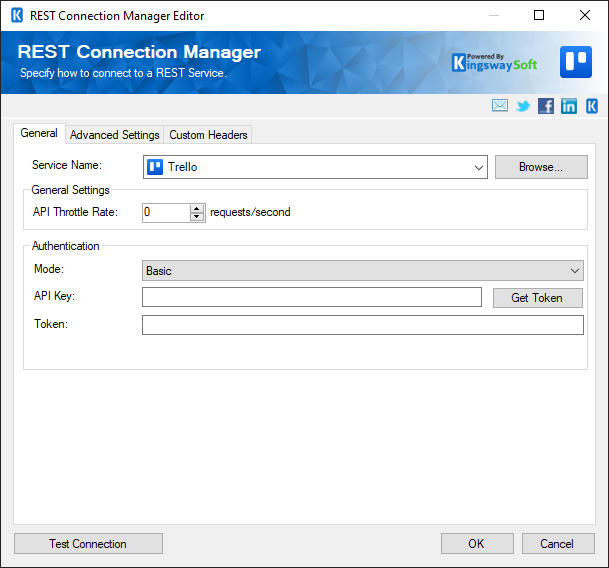
Task: Click the KingswaySoft Powered By logo
Action: (494, 62)
